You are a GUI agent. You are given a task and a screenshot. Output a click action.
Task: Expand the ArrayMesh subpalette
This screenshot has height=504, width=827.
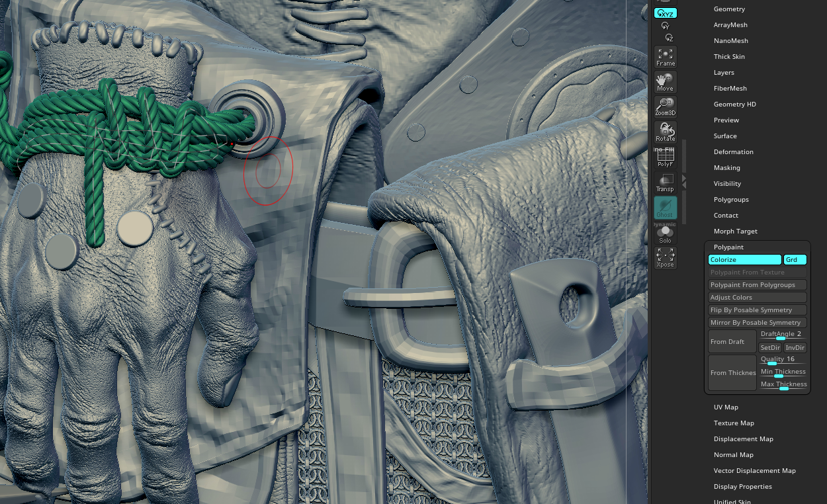click(730, 25)
